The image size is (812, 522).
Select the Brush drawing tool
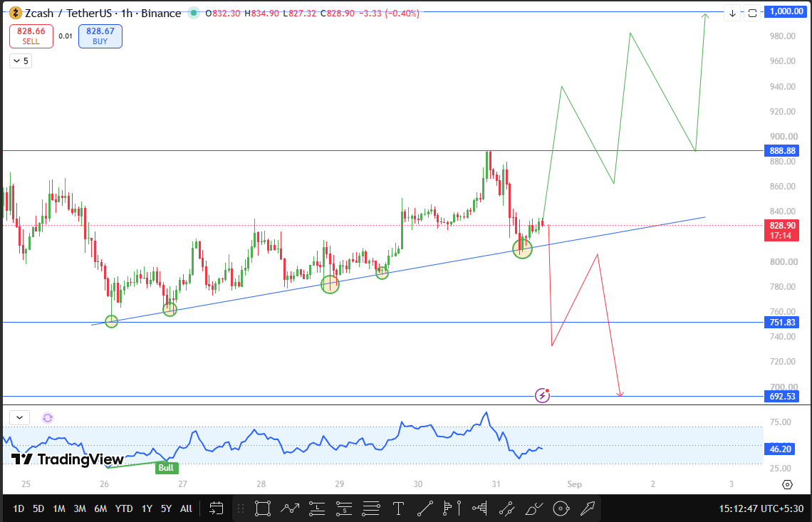click(x=534, y=508)
